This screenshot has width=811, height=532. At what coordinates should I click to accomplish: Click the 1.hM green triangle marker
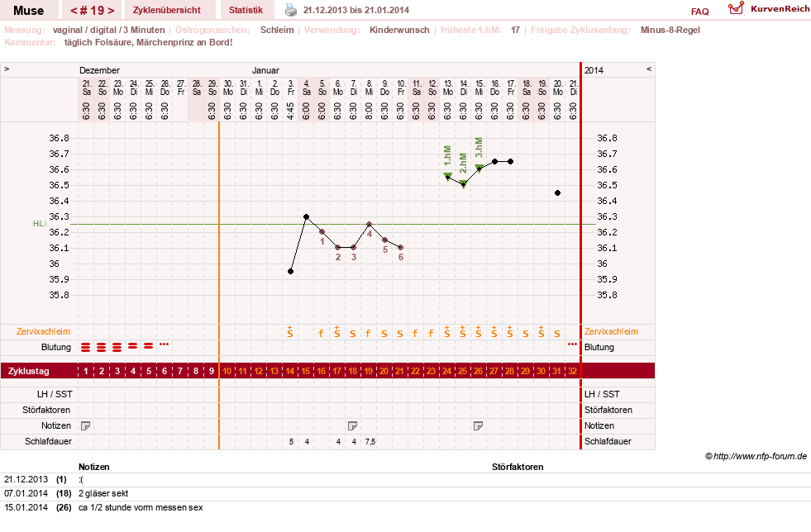448,177
